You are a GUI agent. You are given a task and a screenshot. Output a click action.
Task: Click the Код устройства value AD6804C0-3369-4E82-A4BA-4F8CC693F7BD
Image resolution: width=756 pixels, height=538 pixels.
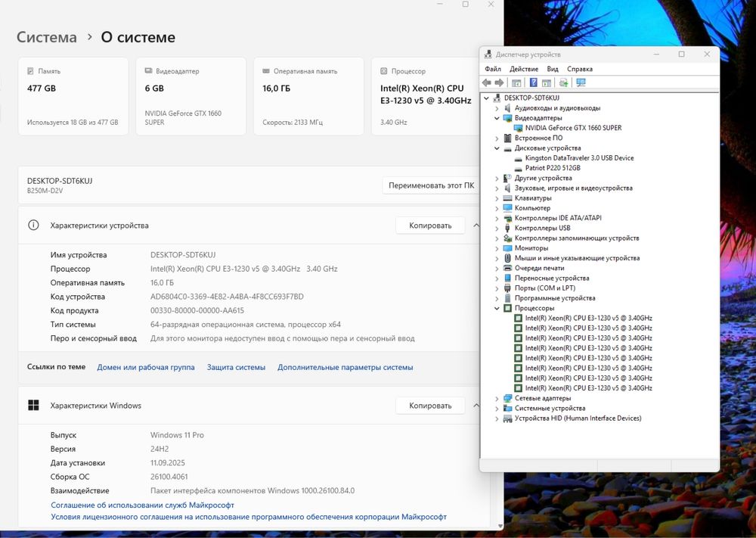click(x=227, y=297)
